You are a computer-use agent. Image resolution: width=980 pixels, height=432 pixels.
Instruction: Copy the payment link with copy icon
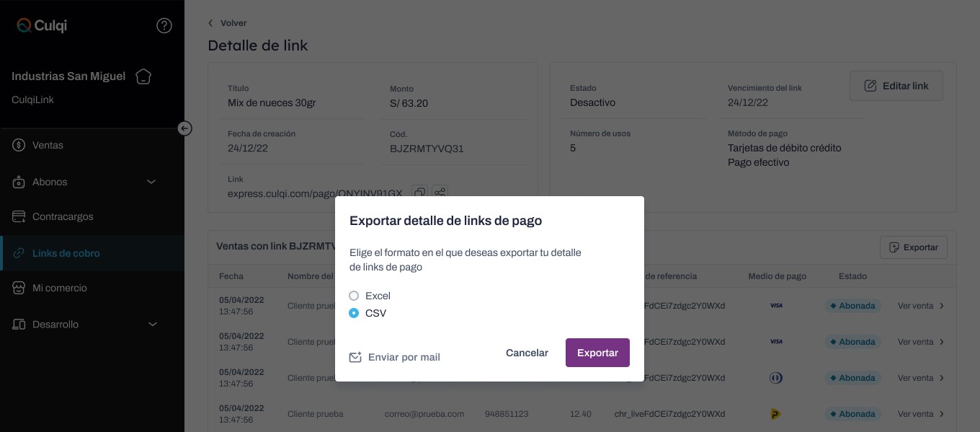[x=419, y=193]
